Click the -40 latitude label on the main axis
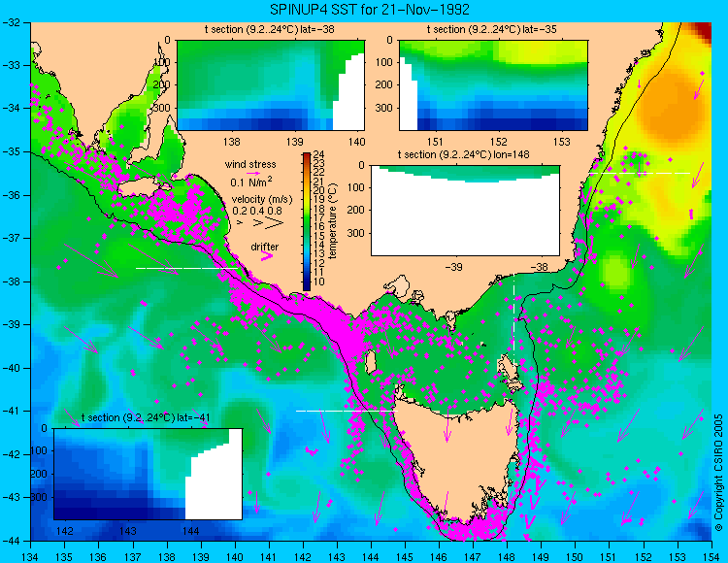Viewport: 728px width, 563px height. pyautogui.click(x=11, y=368)
